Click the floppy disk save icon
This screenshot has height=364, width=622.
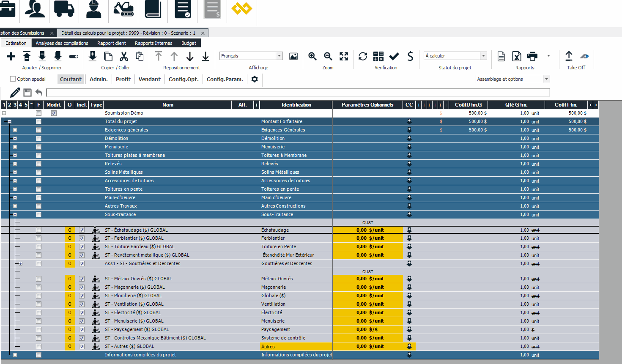27,93
